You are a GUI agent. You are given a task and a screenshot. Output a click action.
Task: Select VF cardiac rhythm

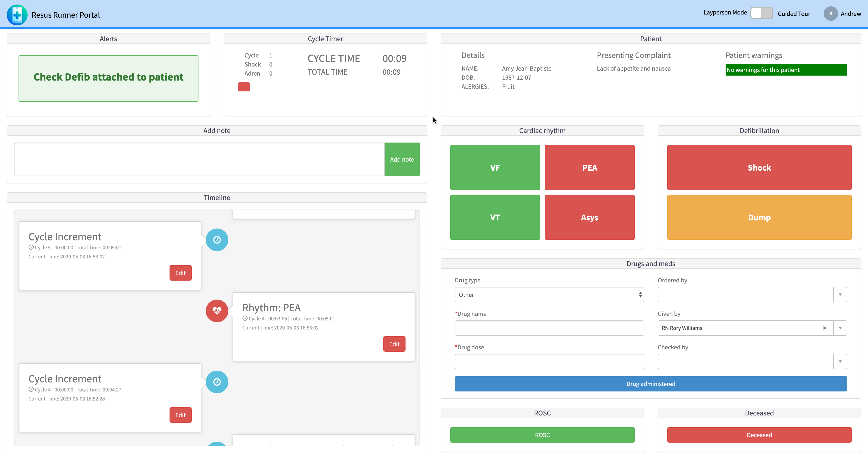[495, 167]
